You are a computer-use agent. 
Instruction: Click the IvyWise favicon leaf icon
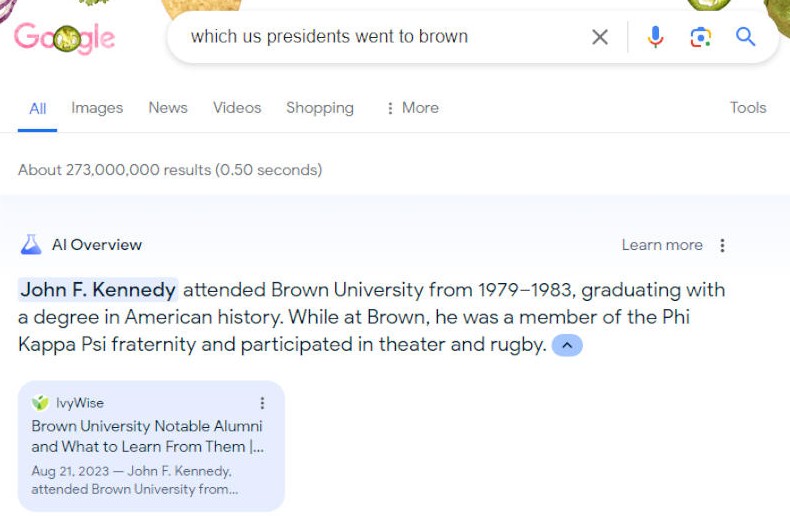(x=40, y=403)
